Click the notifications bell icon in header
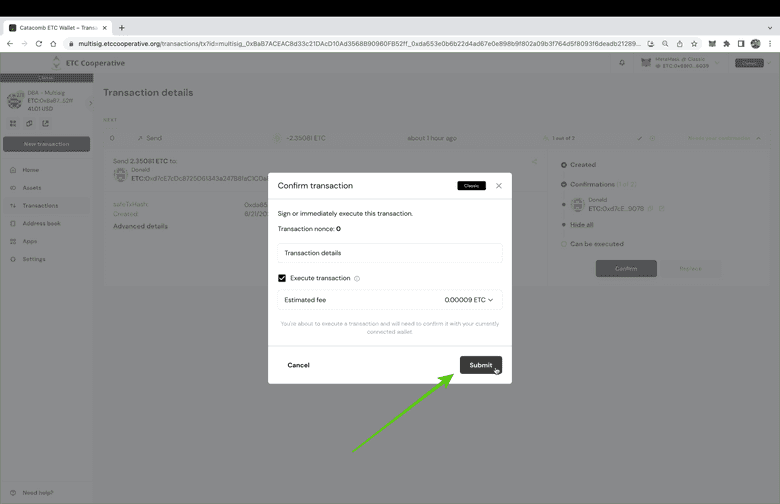This screenshot has height=504, width=780. point(622,63)
